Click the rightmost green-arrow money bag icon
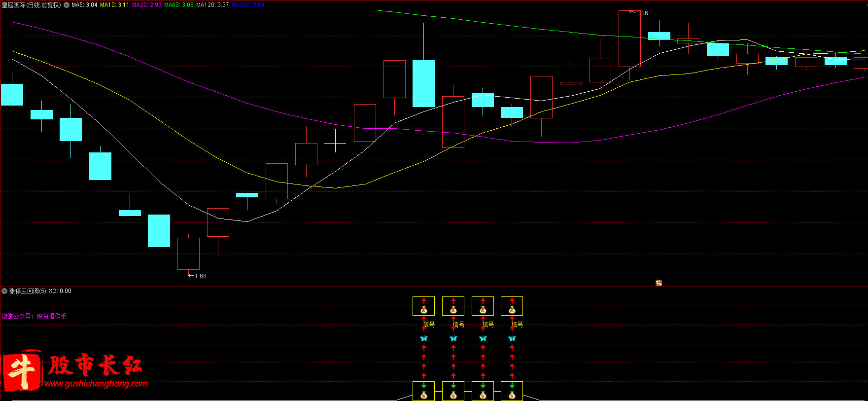Screen dimensions: 868x401 click(x=512, y=391)
